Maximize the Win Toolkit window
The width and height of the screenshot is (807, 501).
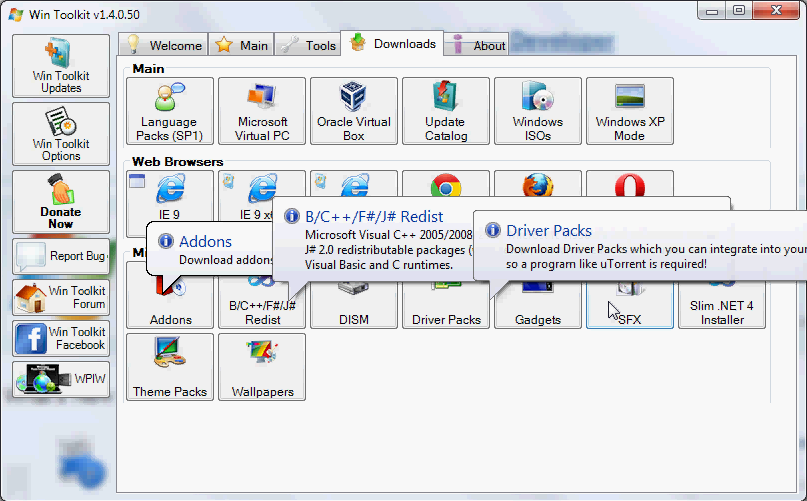[x=739, y=10]
